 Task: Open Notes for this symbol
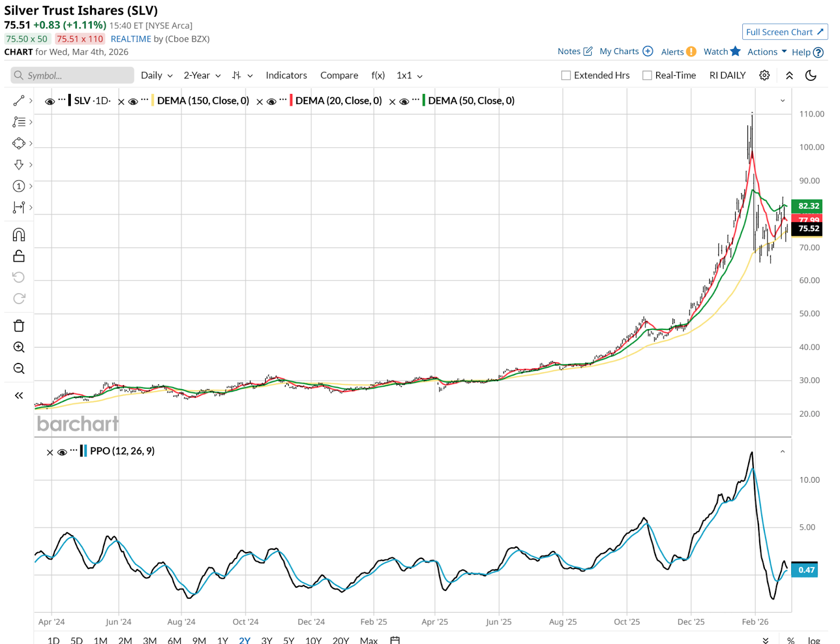pyautogui.click(x=575, y=51)
